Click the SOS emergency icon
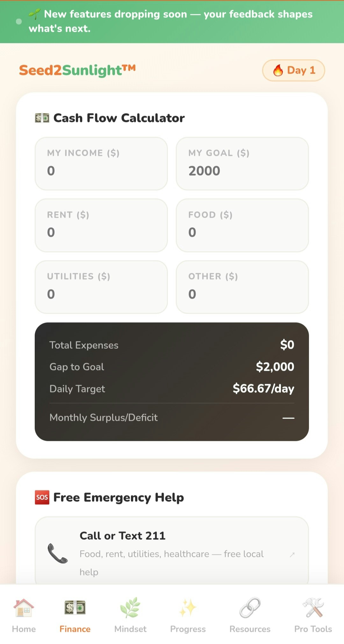The image size is (344, 644). click(42, 497)
